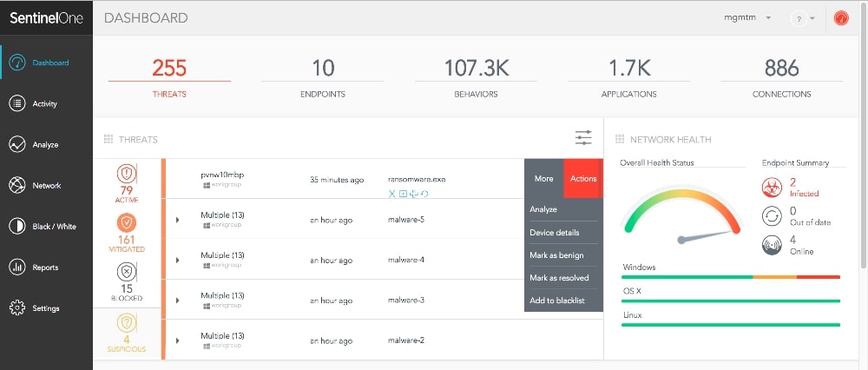This screenshot has height=370, width=868.
Task: Click the red notification icon top-right
Action: (840, 17)
